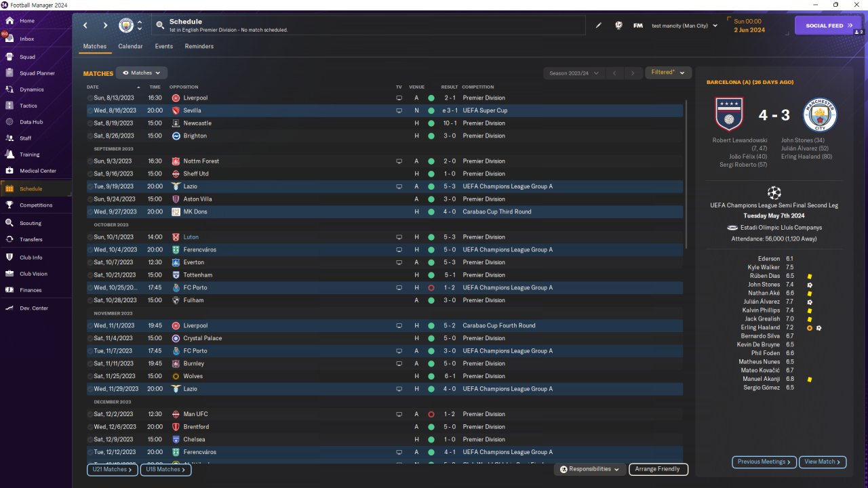Sort the list by the Date column
This screenshot has height=488, width=868.
point(93,87)
